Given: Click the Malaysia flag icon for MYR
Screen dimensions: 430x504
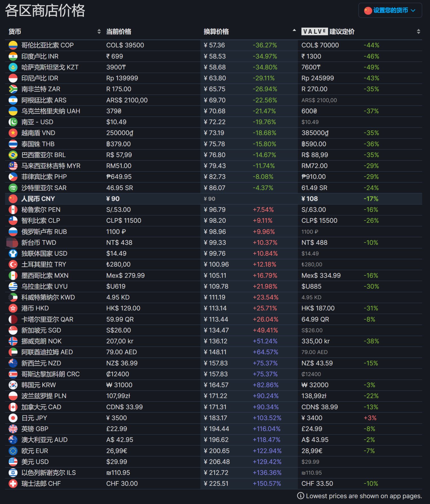Looking at the screenshot, I should click(x=13, y=166).
